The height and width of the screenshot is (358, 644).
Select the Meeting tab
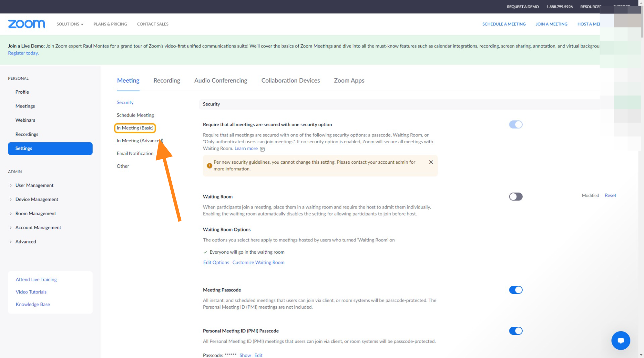[128, 80]
